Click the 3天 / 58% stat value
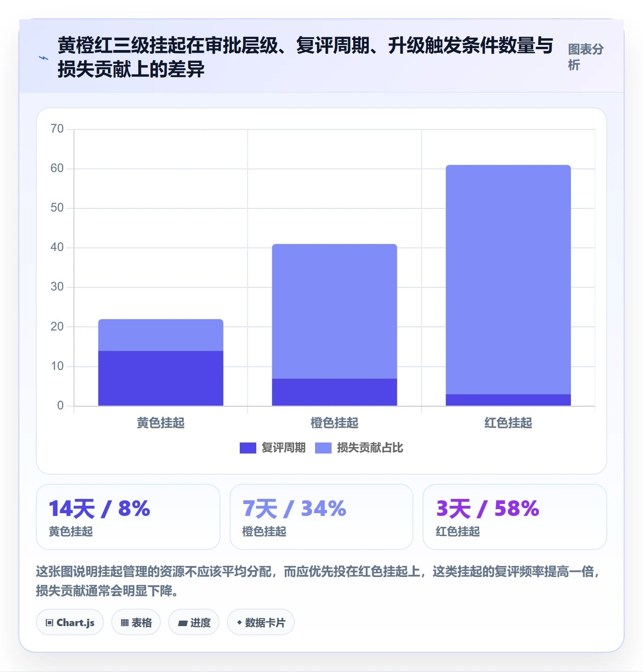The width and height of the screenshot is (643, 672). 487,509
